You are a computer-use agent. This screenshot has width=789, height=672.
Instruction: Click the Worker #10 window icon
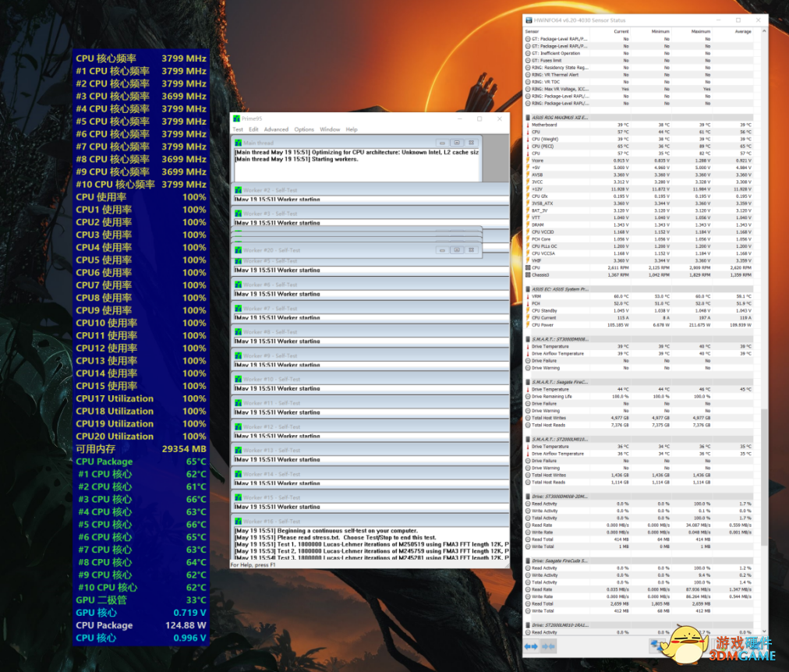pyautogui.click(x=239, y=379)
